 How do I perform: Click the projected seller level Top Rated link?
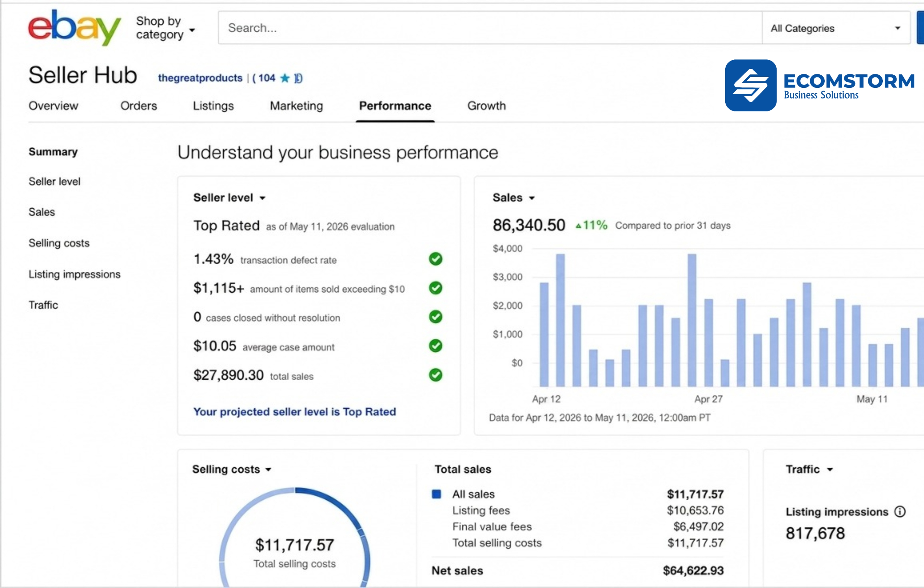click(295, 412)
